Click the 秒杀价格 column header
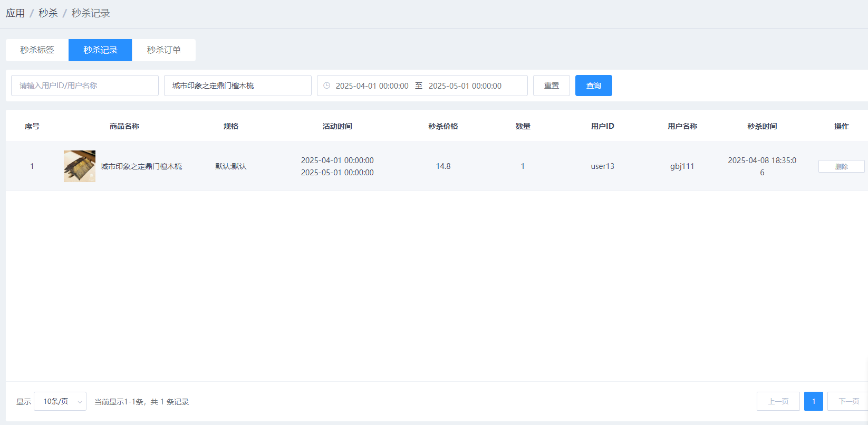This screenshot has width=868, height=425. (443, 126)
